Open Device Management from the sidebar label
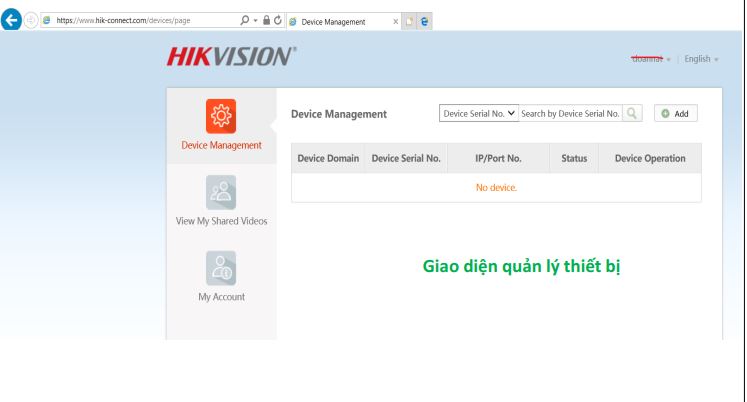Viewport: 747px width, 402px height. 222,145
